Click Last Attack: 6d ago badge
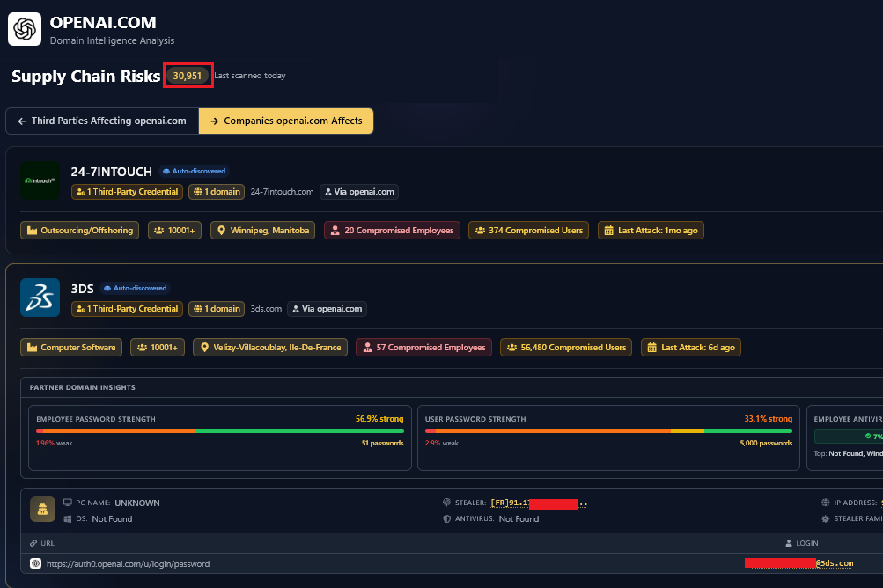The width and height of the screenshot is (883, 588). coord(691,348)
